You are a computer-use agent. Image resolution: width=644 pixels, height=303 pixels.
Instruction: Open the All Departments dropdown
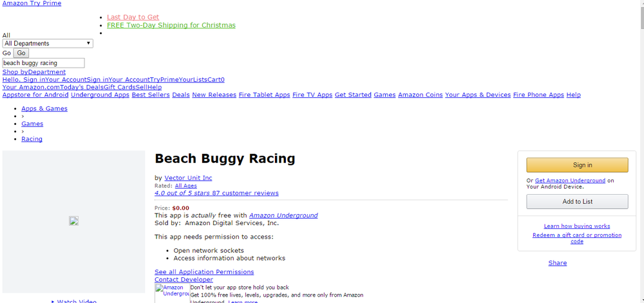coord(48,44)
